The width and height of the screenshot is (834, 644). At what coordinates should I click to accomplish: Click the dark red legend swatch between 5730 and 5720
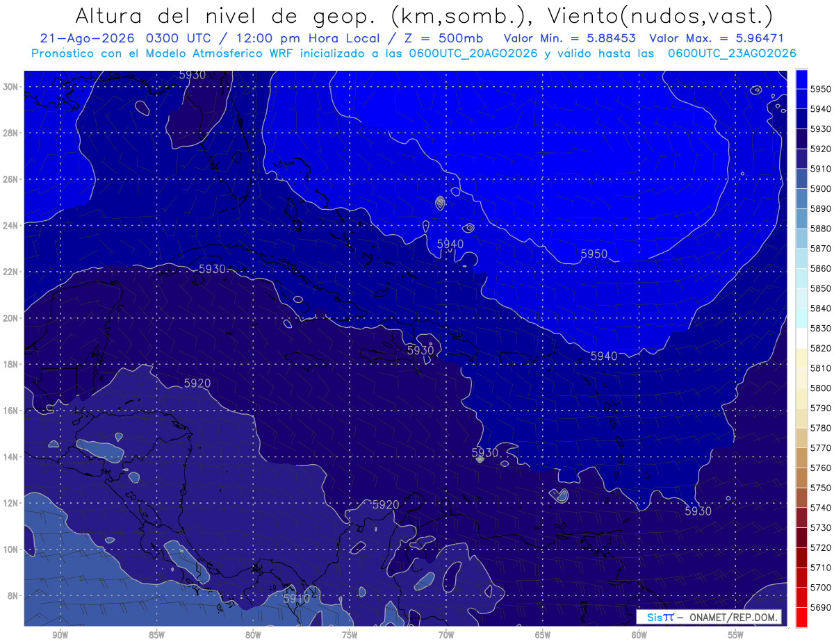801,538
